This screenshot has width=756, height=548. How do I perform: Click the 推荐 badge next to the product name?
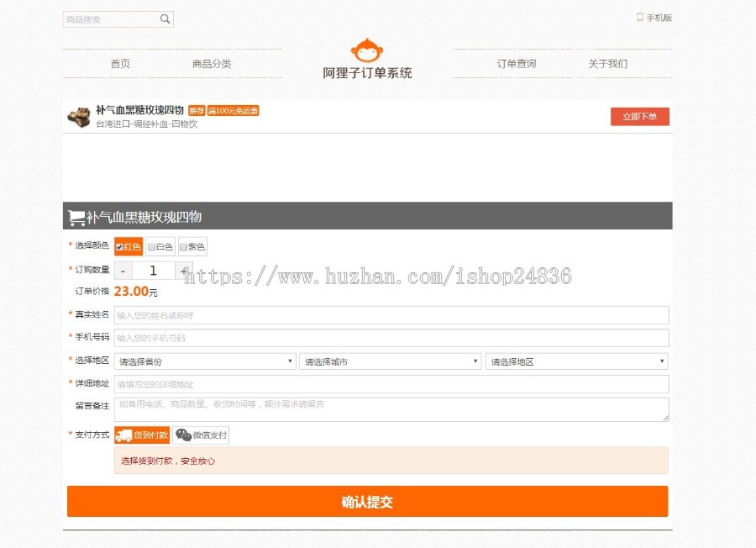(x=194, y=110)
